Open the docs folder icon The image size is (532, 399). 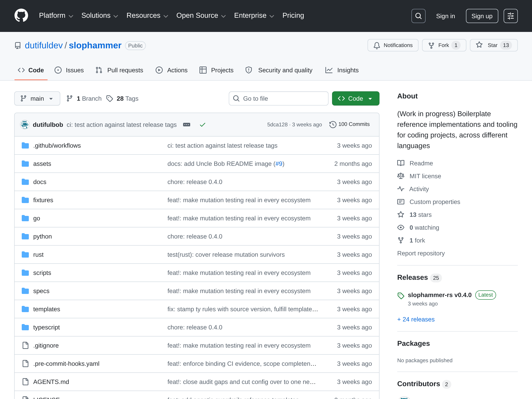(x=25, y=182)
